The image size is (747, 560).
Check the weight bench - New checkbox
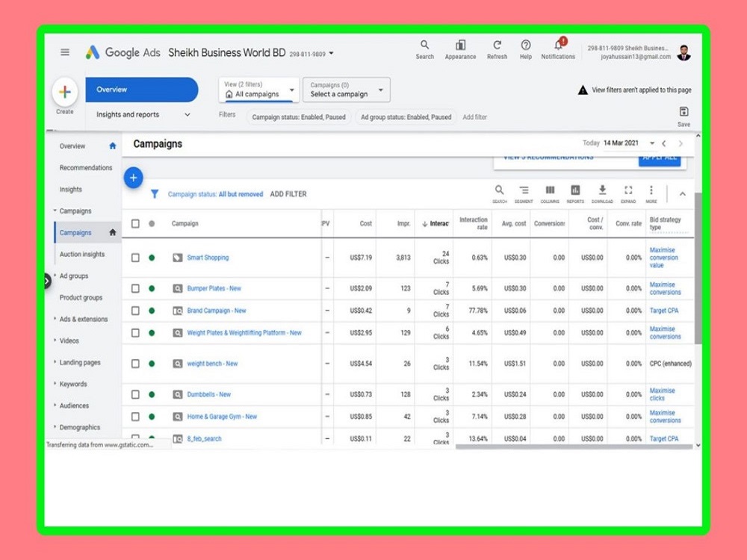[135, 364]
